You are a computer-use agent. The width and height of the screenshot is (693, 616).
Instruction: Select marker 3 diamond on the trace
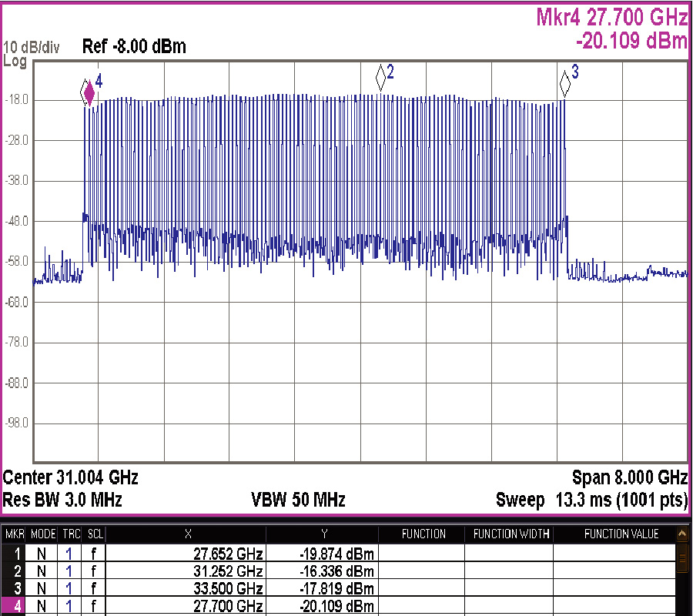pyautogui.click(x=564, y=79)
